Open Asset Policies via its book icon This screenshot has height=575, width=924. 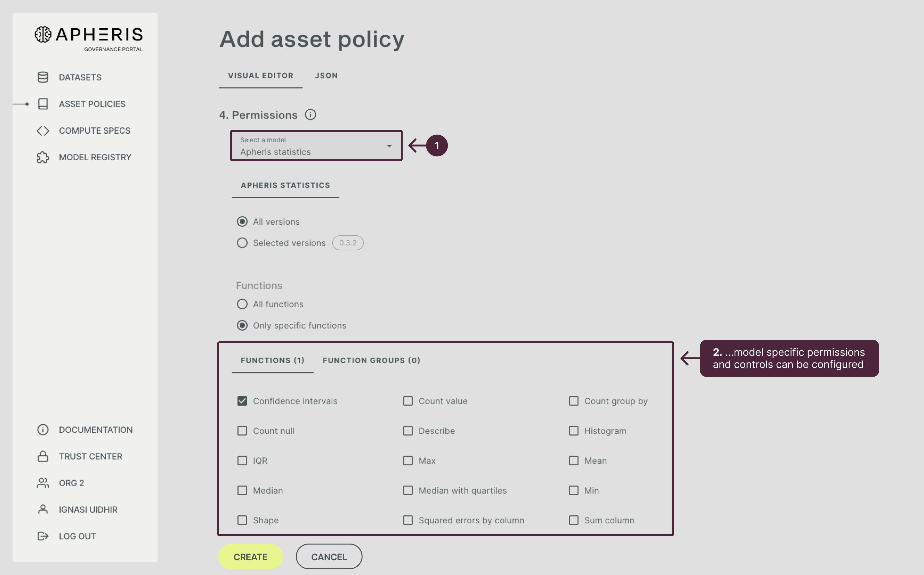(x=43, y=104)
